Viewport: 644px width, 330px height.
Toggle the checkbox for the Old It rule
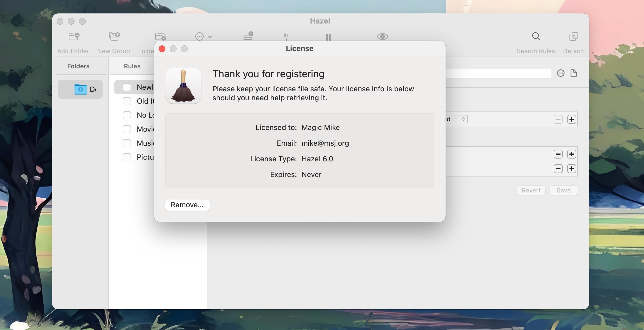click(x=127, y=101)
